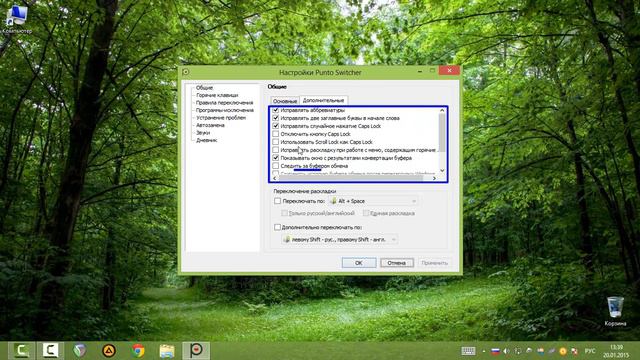Open the 'Alt + Space' dropdown
Viewport: 640px width, 360px height.
point(373,201)
